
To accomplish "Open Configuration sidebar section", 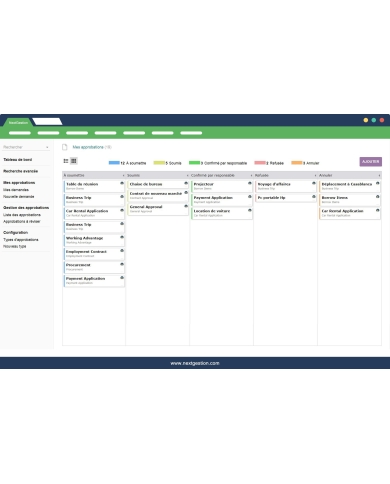I will coord(16,233).
